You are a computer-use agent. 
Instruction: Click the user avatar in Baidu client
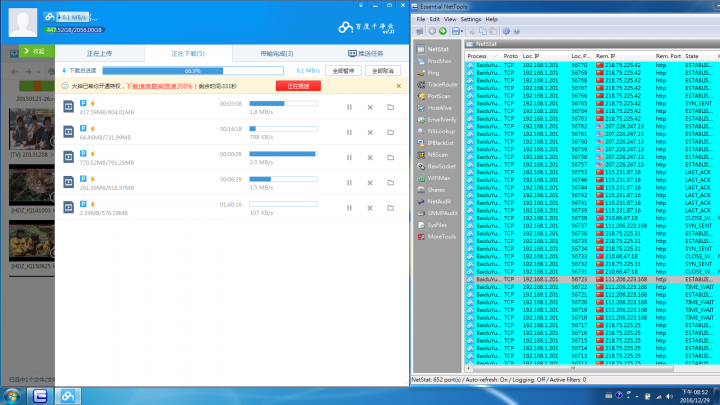point(23,22)
